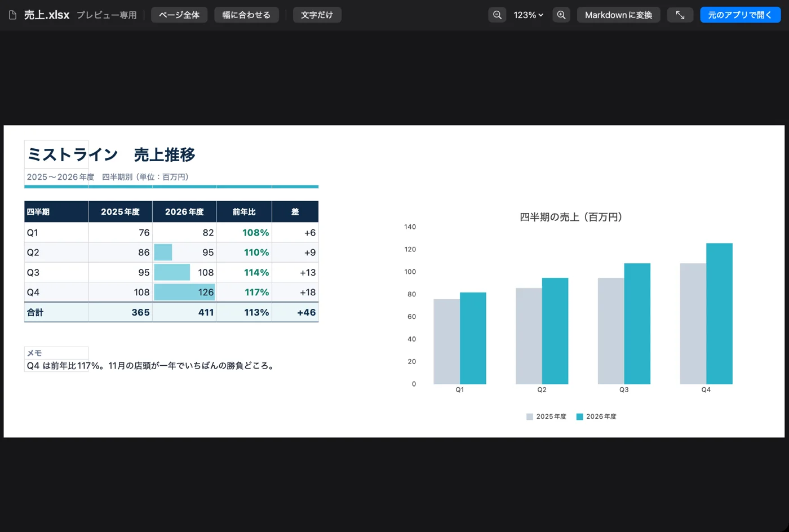The image size is (789, 532).
Task: Click the teal 2026年度 bar for Q4
Action: pyautogui.click(x=719, y=313)
